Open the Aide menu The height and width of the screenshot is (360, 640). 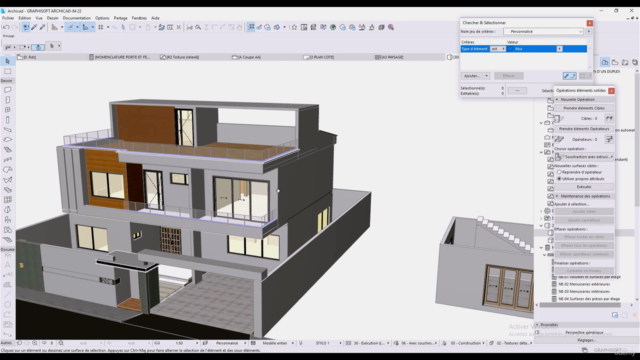(x=155, y=18)
